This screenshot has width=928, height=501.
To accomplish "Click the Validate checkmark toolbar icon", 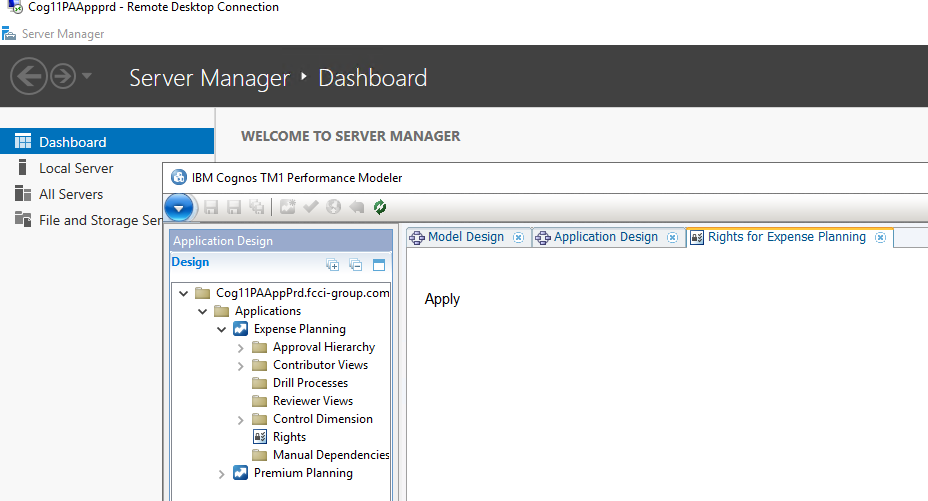I will pos(310,206).
